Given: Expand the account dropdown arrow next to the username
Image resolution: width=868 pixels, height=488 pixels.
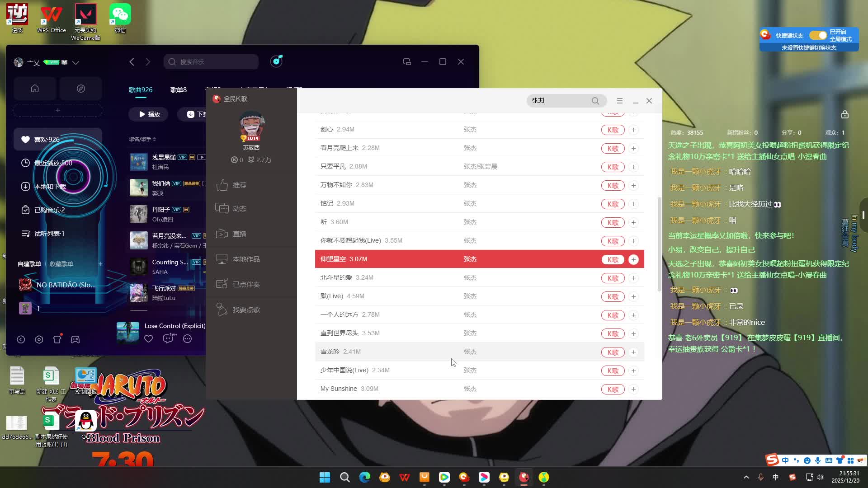Looking at the screenshot, I should (x=76, y=62).
